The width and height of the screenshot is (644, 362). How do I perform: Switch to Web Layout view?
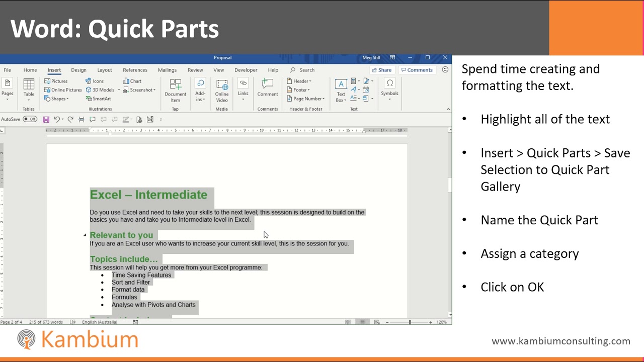coord(377,322)
